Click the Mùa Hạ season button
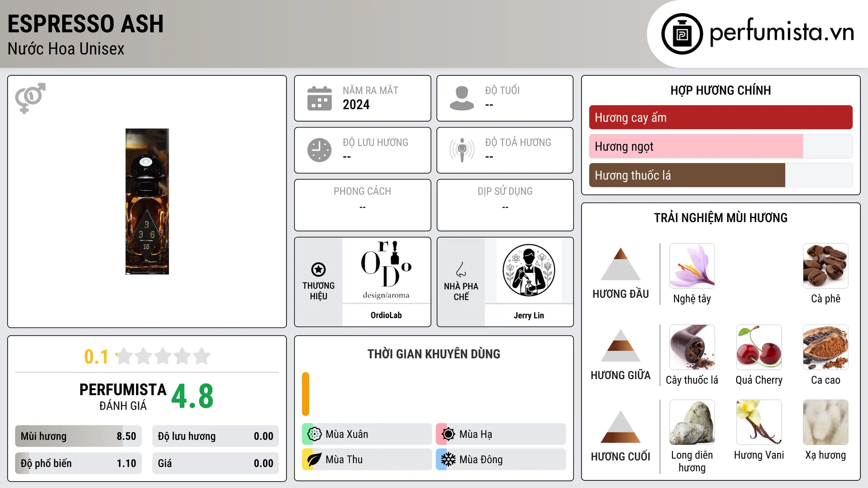This screenshot has height=488, width=868. click(501, 434)
